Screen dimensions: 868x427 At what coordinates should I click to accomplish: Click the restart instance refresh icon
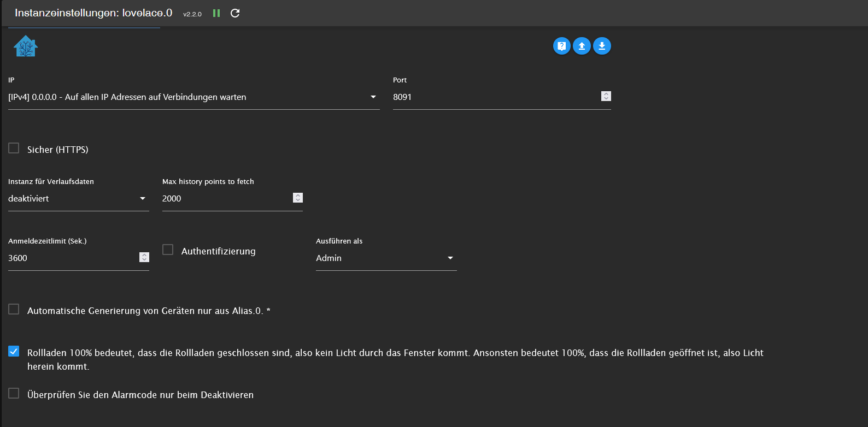click(235, 13)
